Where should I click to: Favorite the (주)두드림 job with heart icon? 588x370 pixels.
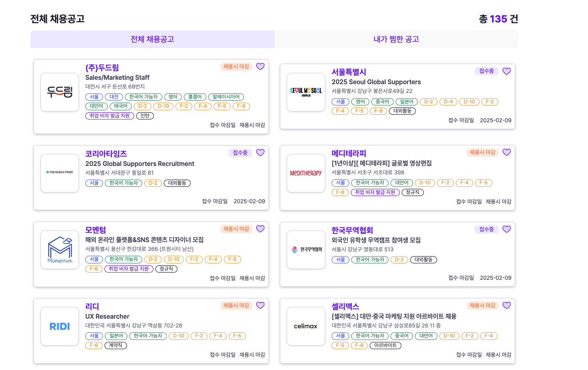pyautogui.click(x=260, y=67)
